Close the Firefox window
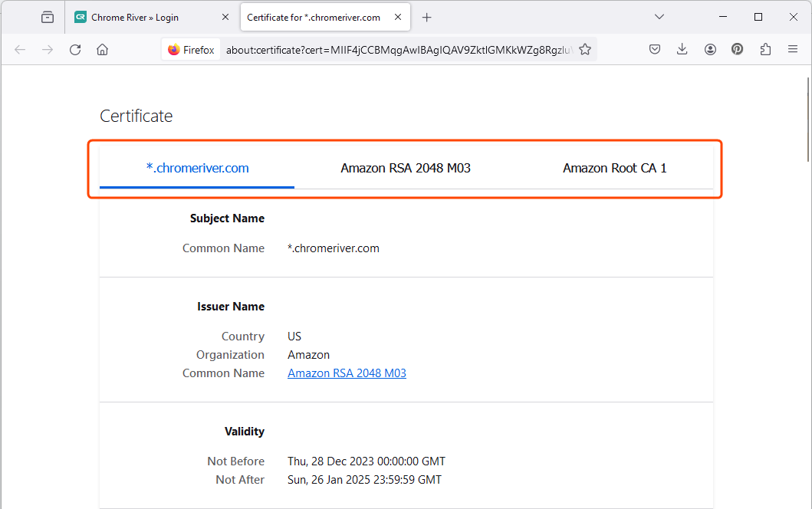Screen dimensions: 812x509 tap(794, 17)
